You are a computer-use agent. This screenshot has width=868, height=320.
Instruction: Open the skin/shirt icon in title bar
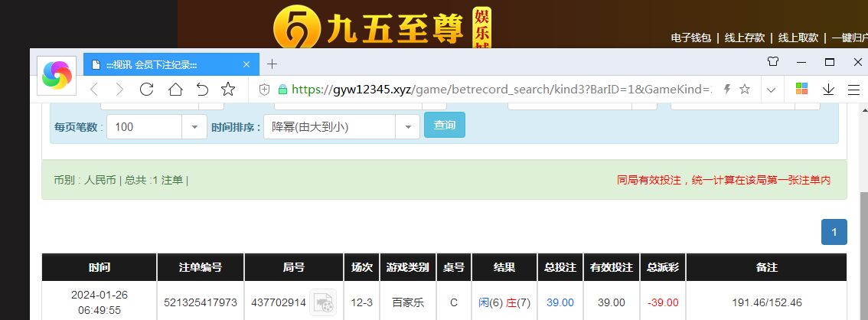click(773, 61)
